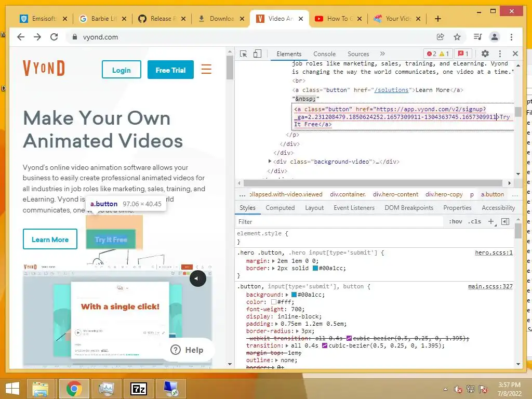Viewport: 532px width, 399px height.
Task: Select div.hero-copy in the breadcrumb
Action: point(444,194)
